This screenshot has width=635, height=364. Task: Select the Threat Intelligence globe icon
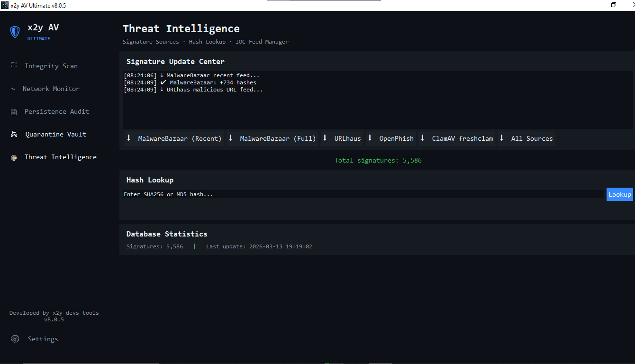click(13, 157)
